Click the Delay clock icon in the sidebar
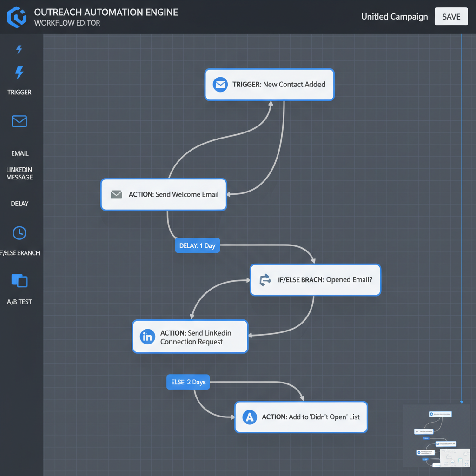Viewport: 476px width, 476px height. click(x=19, y=233)
